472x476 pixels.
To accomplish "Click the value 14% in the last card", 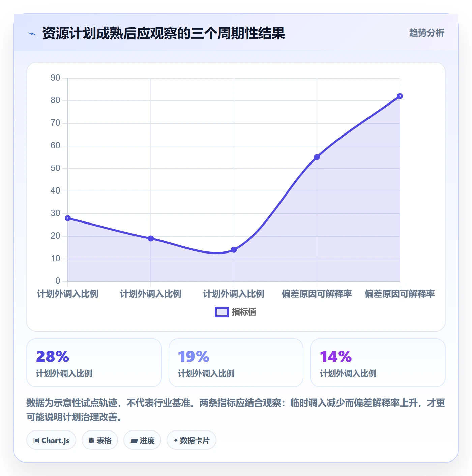I will point(336,357).
